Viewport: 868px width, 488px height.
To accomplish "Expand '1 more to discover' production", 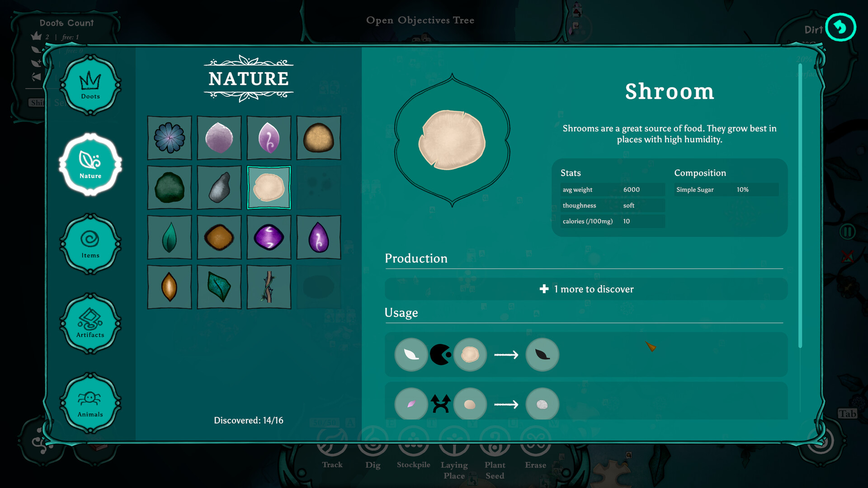I will click(586, 289).
